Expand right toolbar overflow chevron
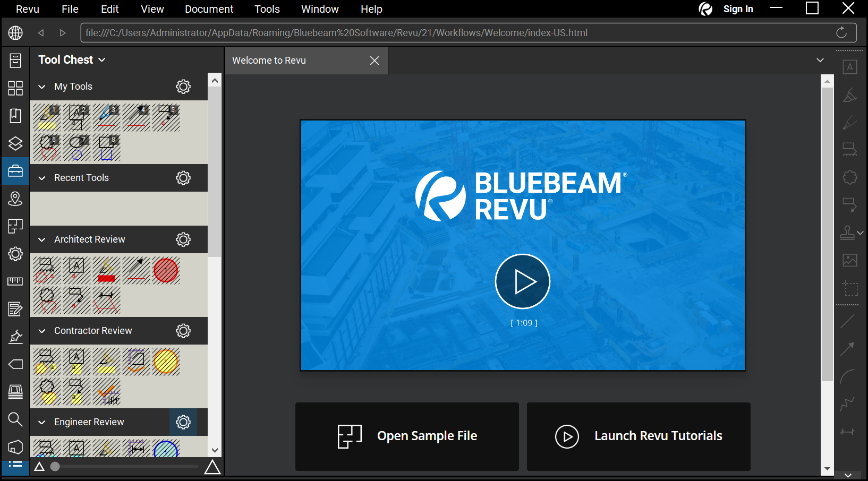868x481 pixels. 848,475
